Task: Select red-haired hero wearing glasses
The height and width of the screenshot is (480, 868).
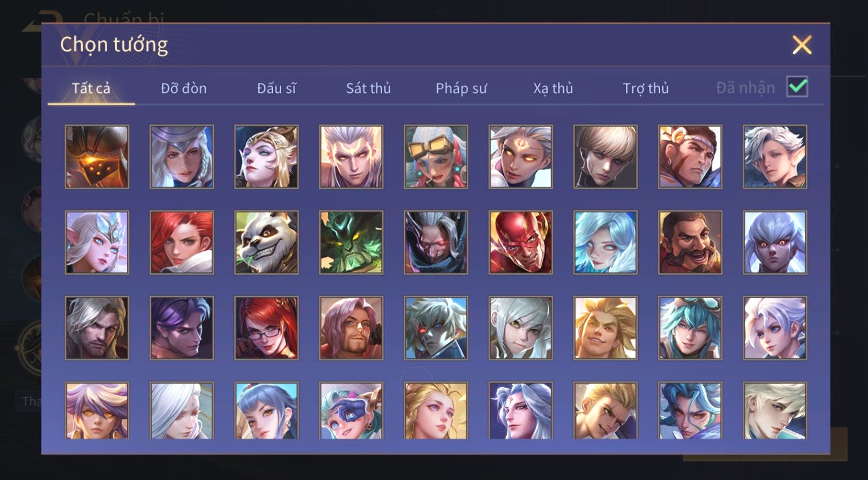Action: 266,328
